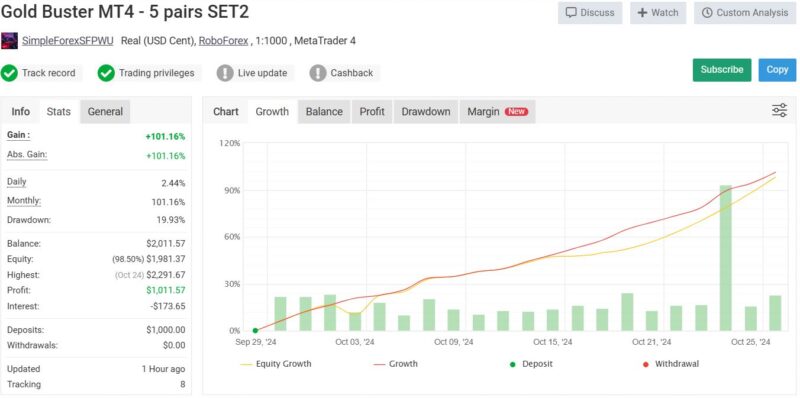Toggle Withdrawal markers in chart legend
800x398 pixels.
click(x=670, y=364)
